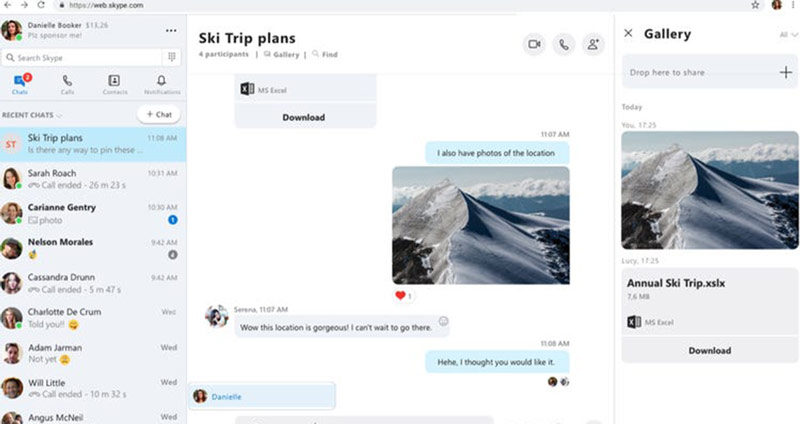Add a file using the plus icon
The image size is (800, 424).
click(x=786, y=72)
